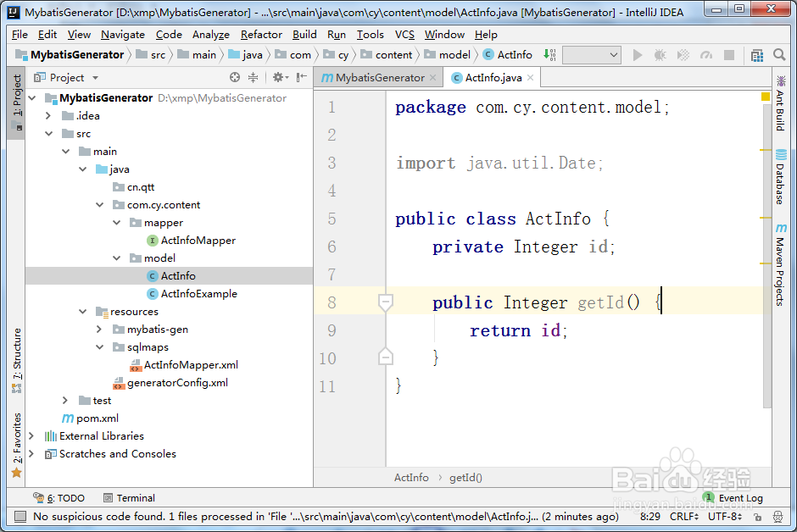Expand External Libraries node
797x532 pixels.
[31, 436]
